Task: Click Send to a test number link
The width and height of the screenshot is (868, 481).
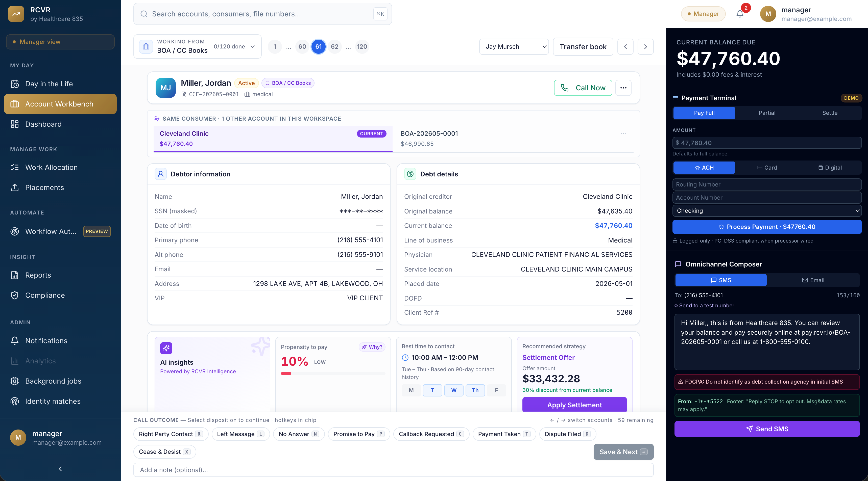Action: click(704, 306)
